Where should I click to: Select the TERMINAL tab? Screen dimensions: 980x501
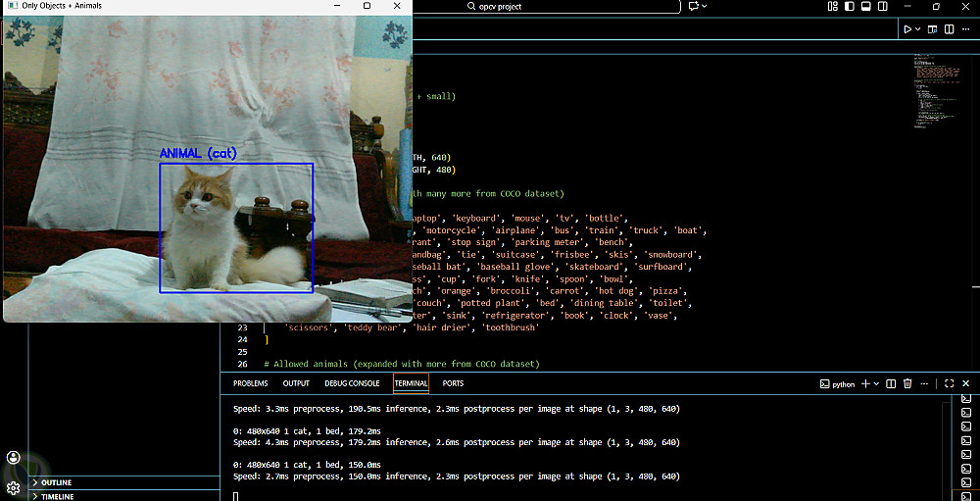pyautogui.click(x=412, y=383)
